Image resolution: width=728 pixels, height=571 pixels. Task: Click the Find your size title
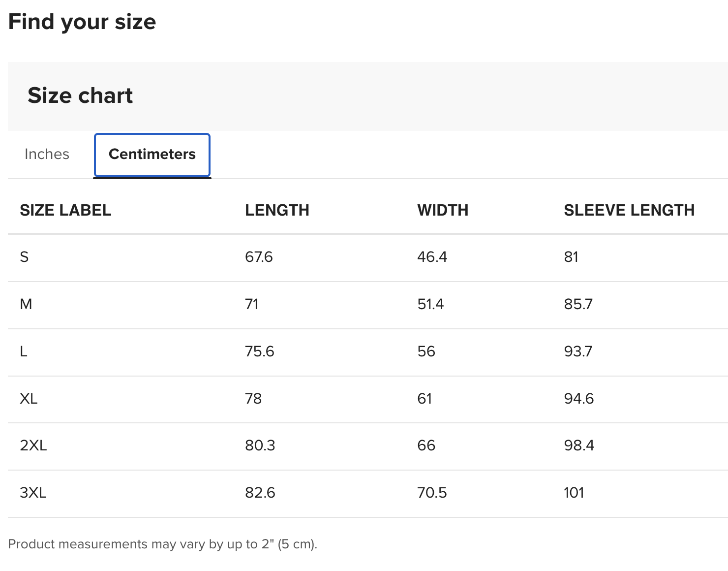[82, 22]
